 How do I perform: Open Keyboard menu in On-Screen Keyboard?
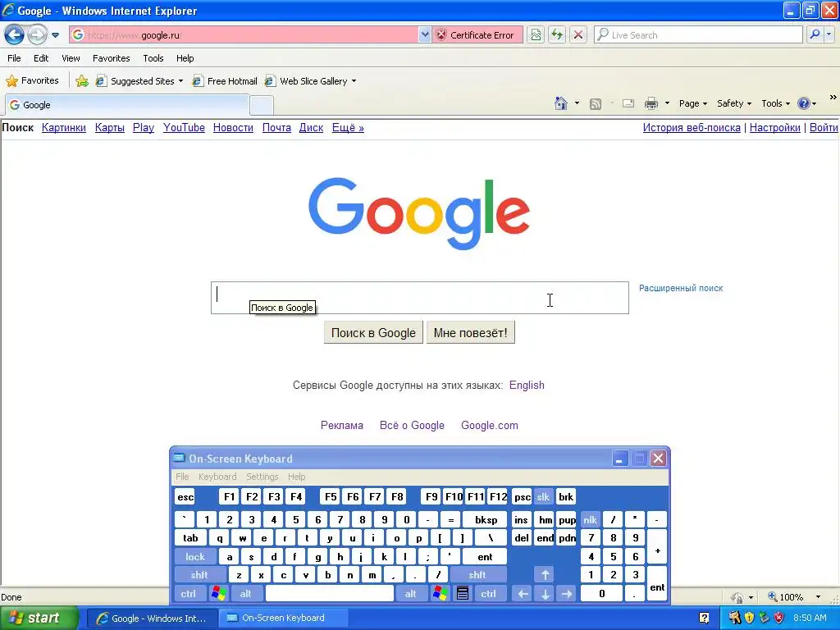click(x=217, y=477)
